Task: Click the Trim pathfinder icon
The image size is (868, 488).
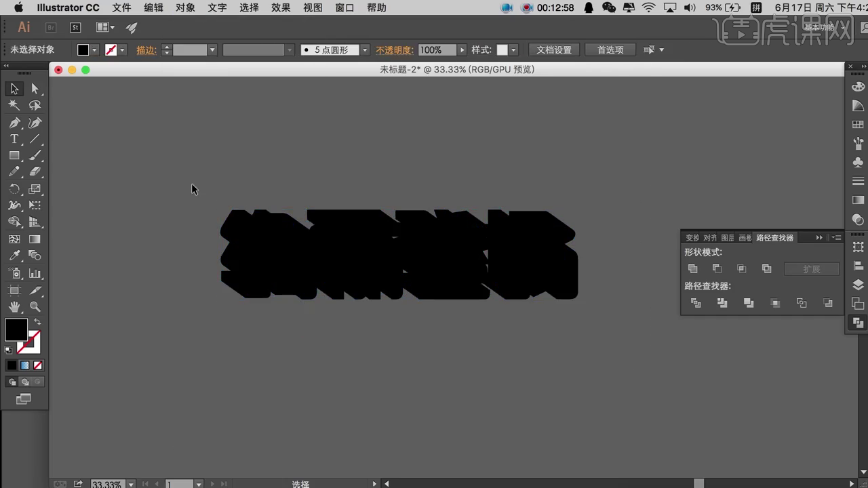Action: [722, 303]
